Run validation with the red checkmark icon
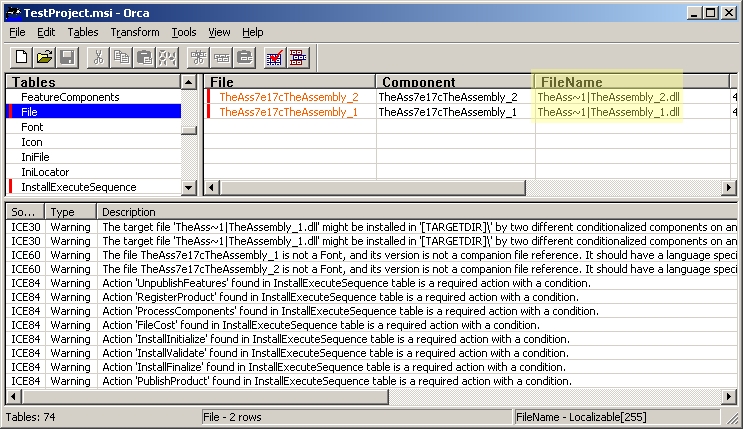 275,58
